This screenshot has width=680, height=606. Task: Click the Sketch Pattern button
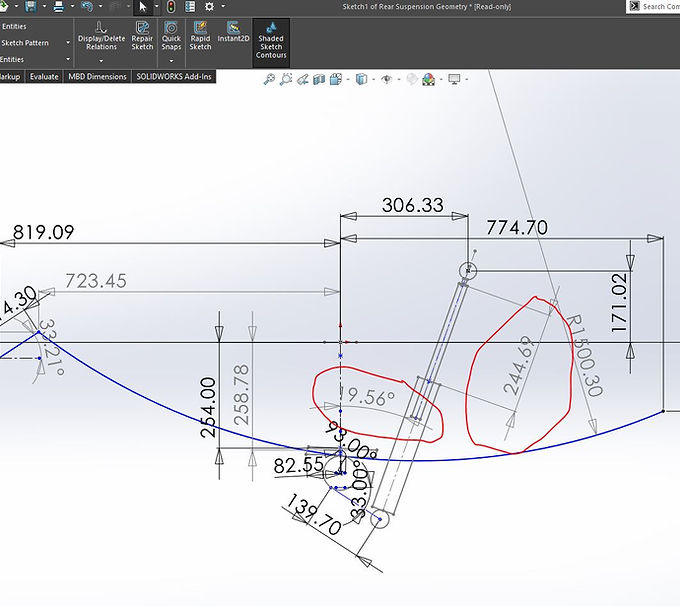(25, 43)
